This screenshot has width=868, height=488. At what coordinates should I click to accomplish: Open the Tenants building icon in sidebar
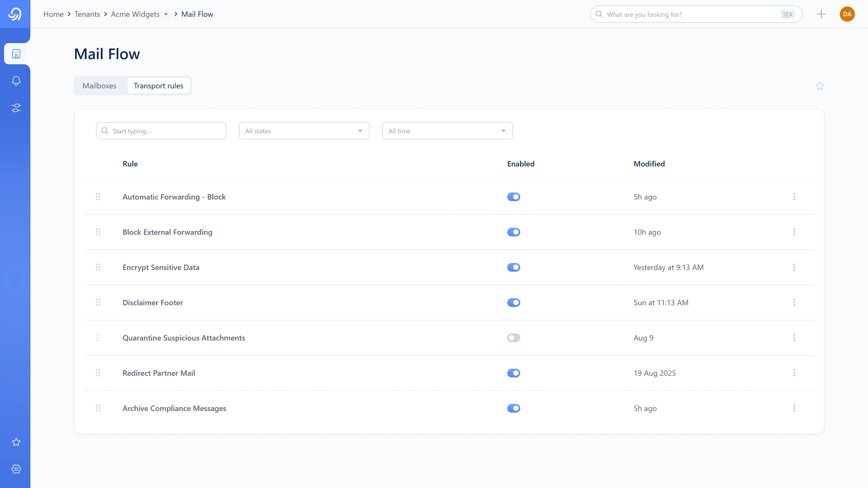tap(16, 54)
